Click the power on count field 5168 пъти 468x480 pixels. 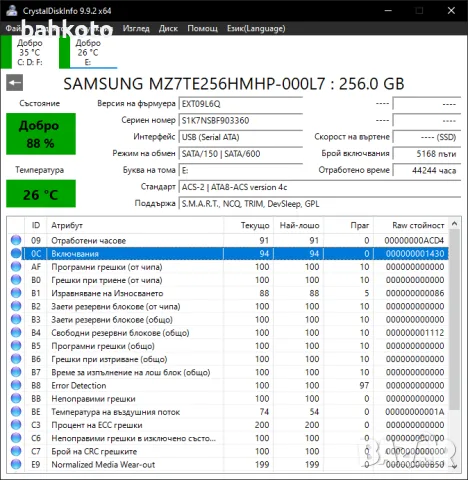(427, 154)
